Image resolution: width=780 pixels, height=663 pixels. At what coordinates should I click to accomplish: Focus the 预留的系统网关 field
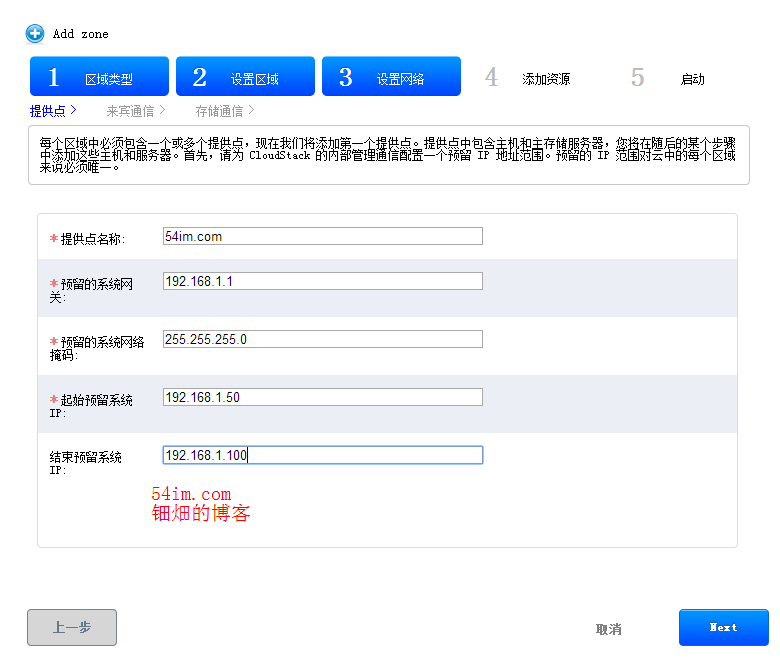(323, 281)
